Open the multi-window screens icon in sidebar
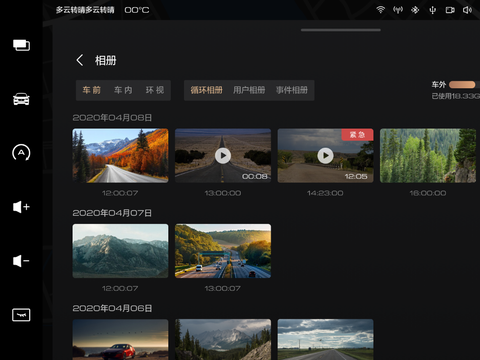The image size is (480, 360). 21,45
